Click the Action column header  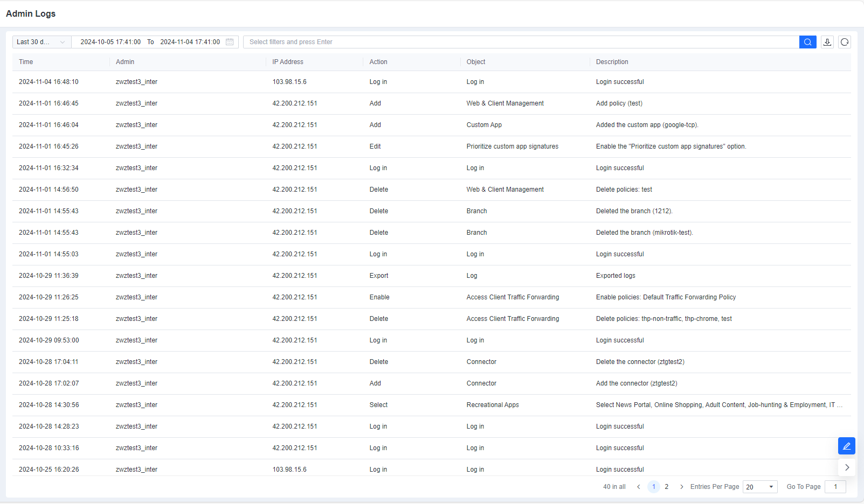coord(378,62)
